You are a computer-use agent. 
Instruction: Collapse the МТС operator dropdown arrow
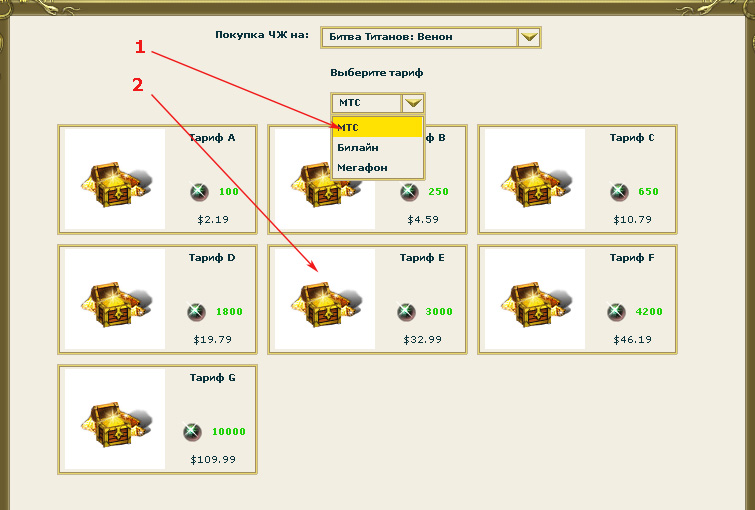[413, 103]
